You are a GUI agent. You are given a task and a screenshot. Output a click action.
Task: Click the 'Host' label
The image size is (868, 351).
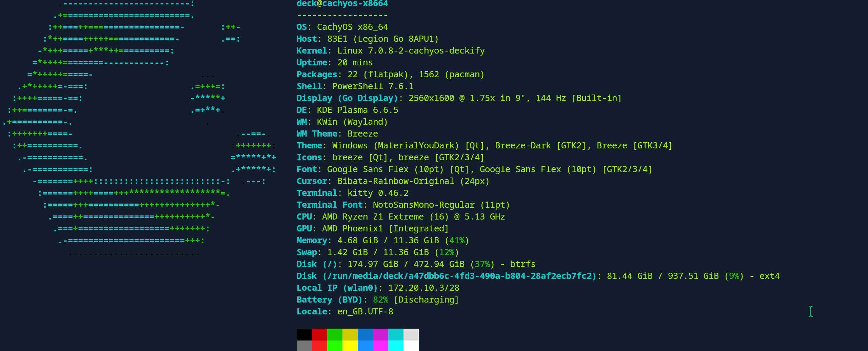[307, 39]
